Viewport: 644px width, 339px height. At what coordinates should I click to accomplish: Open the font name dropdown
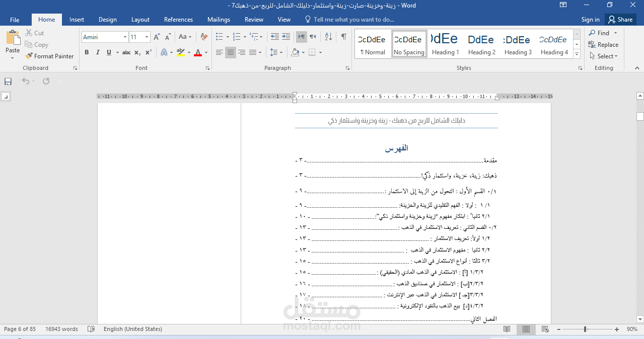pyautogui.click(x=125, y=37)
